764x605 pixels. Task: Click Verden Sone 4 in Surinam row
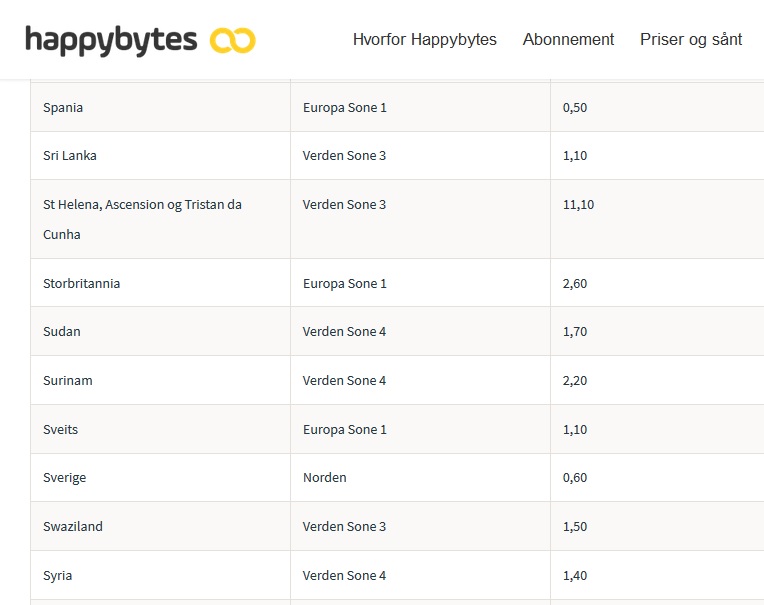tap(344, 380)
